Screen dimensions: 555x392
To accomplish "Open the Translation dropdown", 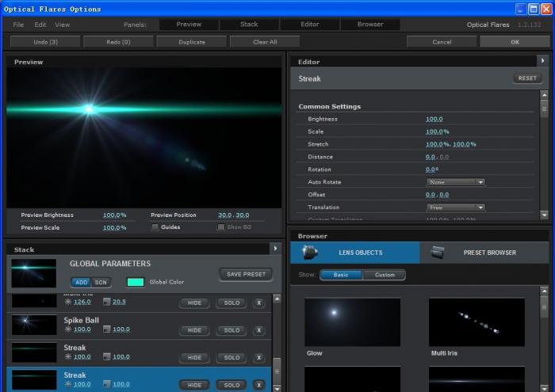I will 456,207.
